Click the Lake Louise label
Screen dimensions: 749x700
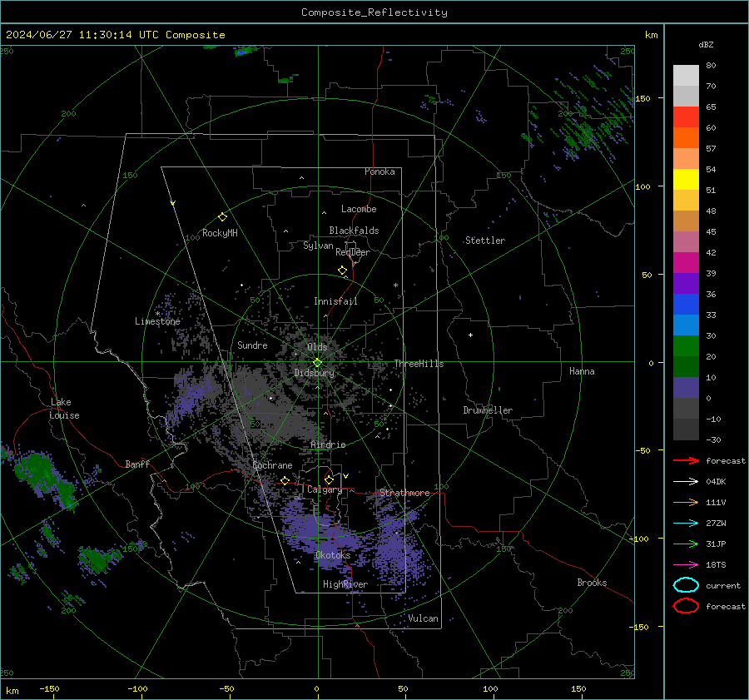[64, 409]
